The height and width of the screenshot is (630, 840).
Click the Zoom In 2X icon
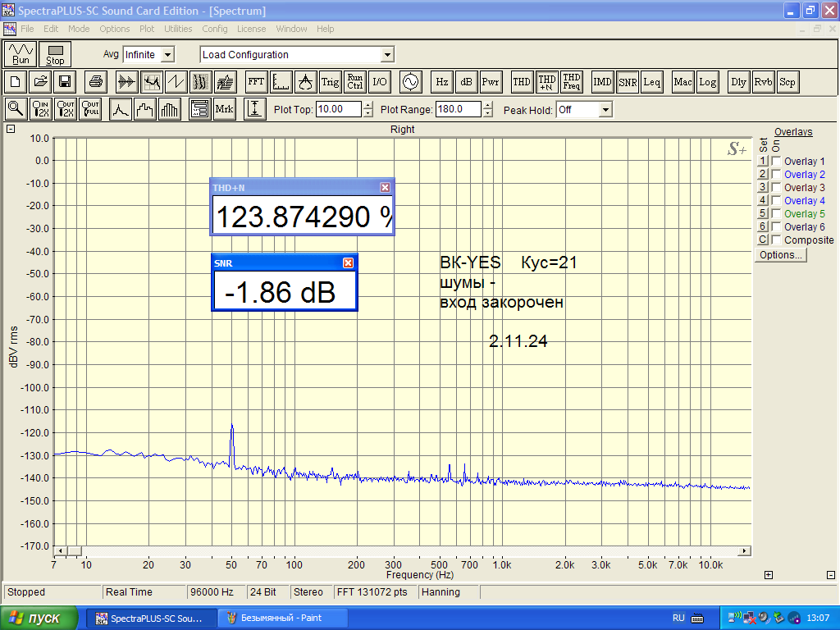tap(41, 109)
